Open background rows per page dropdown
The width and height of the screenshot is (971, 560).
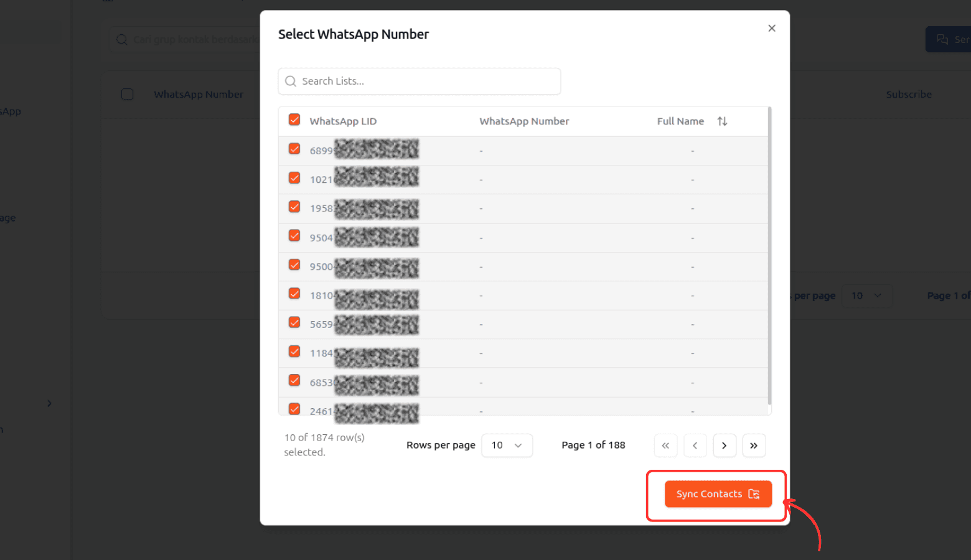[x=866, y=296]
